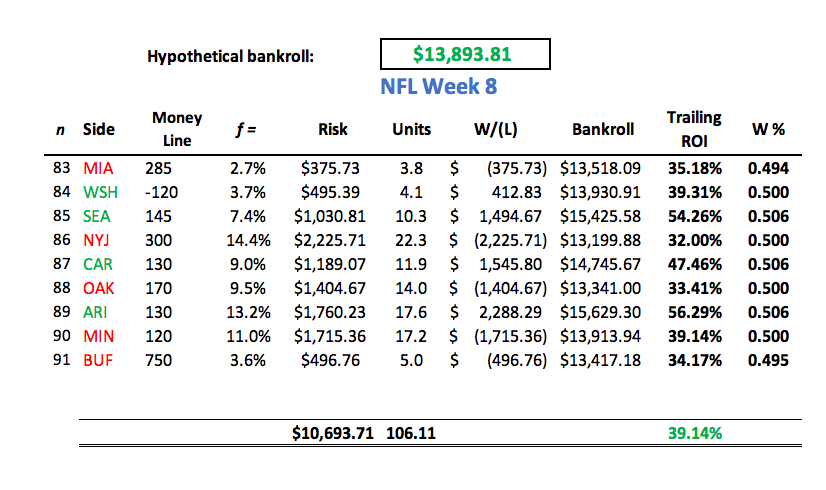Select MIN units value 17.2
Image resolution: width=826 pixels, height=490 pixels.
tap(411, 336)
